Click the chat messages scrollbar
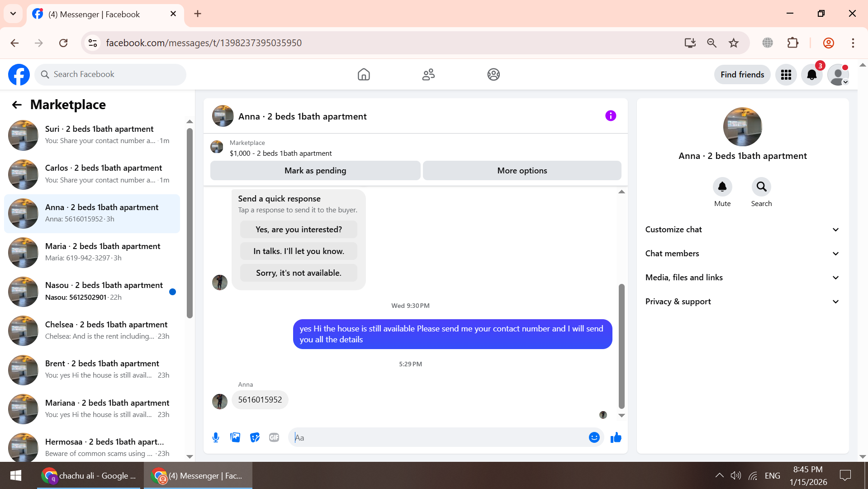 621,346
